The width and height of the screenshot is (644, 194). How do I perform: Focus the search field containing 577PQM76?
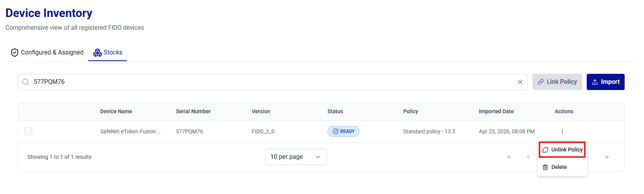[x=271, y=82]
